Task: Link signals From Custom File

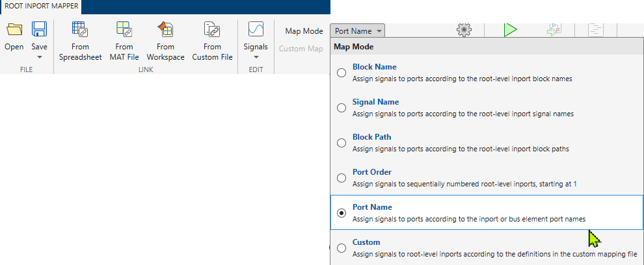Action: [212, 42]
